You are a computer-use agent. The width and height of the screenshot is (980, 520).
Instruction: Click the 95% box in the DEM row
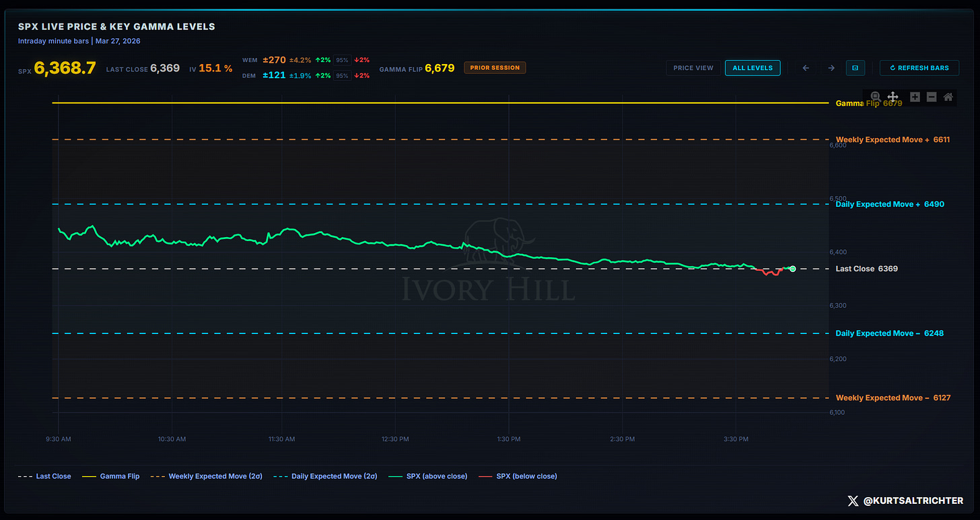[x=342, y=75]
